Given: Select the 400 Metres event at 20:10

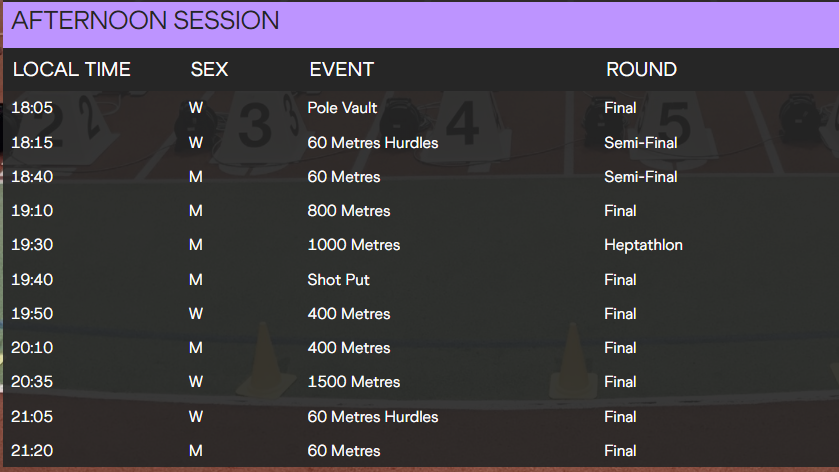Looking at the screenshot, I should 348,348.
